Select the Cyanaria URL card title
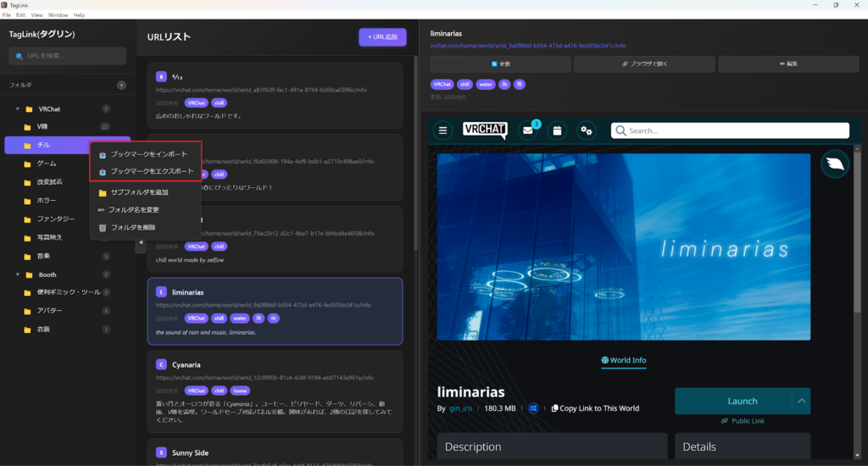868x466 pixels. 186,364
